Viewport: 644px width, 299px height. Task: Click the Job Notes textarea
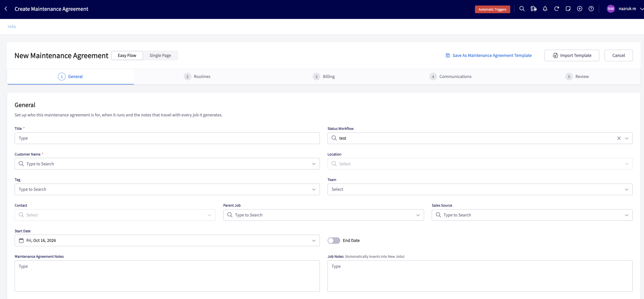pyautogui.click(x=480, y=276)
